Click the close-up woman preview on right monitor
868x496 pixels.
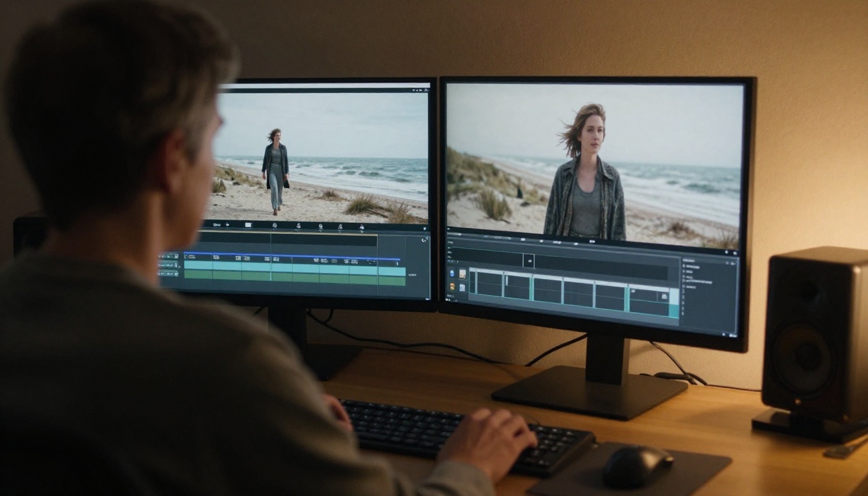pos(593,165)
